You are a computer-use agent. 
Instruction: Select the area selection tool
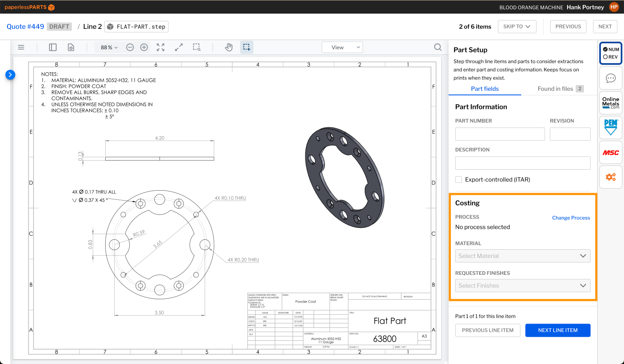(246, 47)
